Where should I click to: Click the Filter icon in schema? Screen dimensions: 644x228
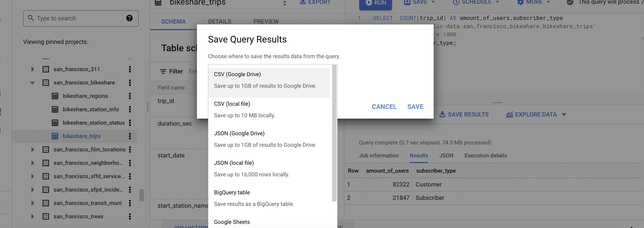(x=163, y=72)
